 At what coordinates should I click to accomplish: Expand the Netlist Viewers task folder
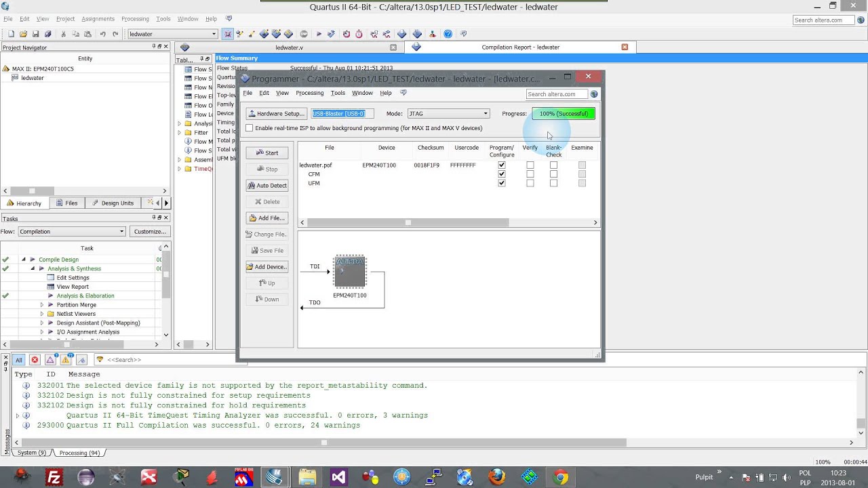(41, 314)
